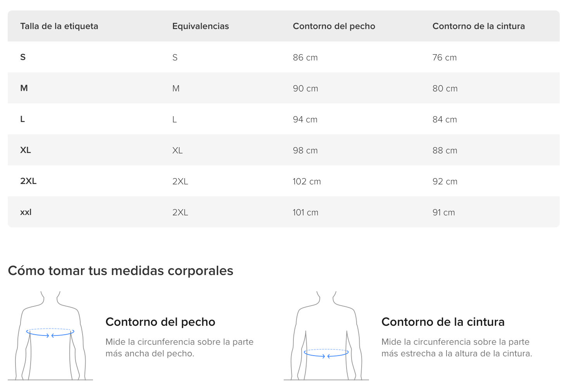Select the 86 cm chest measurement cell
The width and height of the screenshot is (569, 392).
(x=305, y=57)
